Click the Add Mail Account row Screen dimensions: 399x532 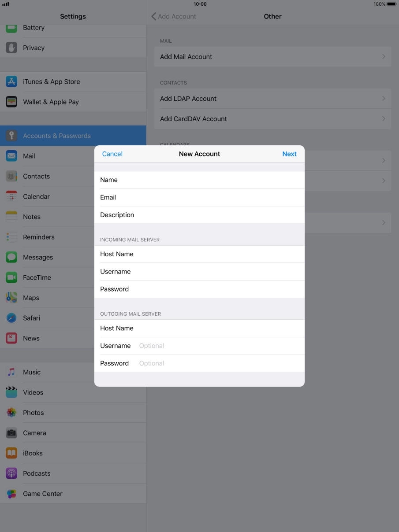point(272,56)
